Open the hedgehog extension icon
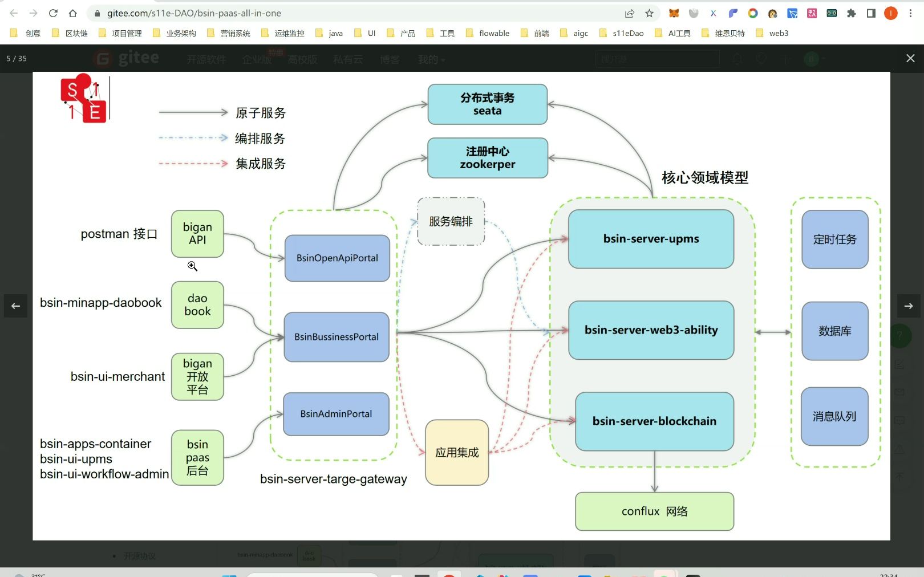 [772, 13]
